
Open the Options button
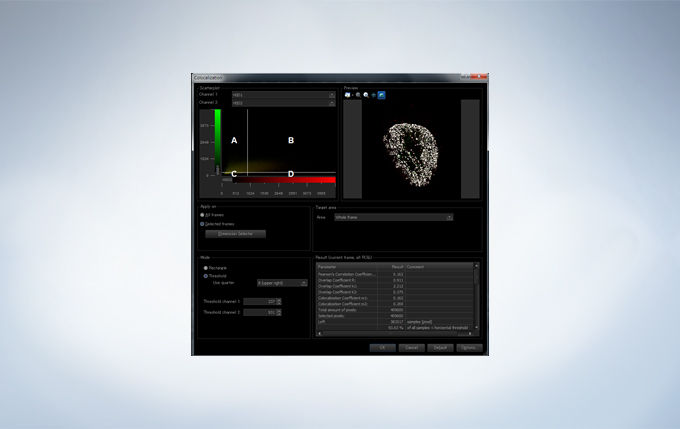tap(469, 347)
